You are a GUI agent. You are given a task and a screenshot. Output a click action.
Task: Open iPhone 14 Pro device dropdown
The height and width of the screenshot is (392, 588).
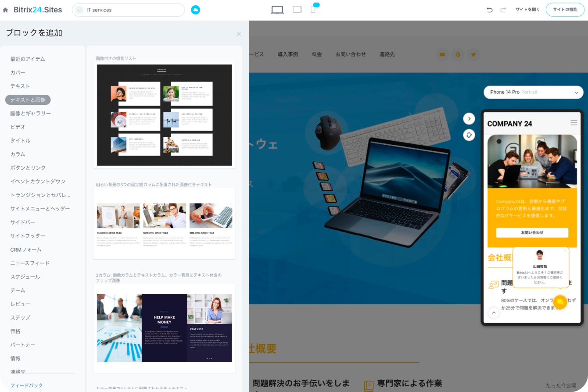click(533, 92)
